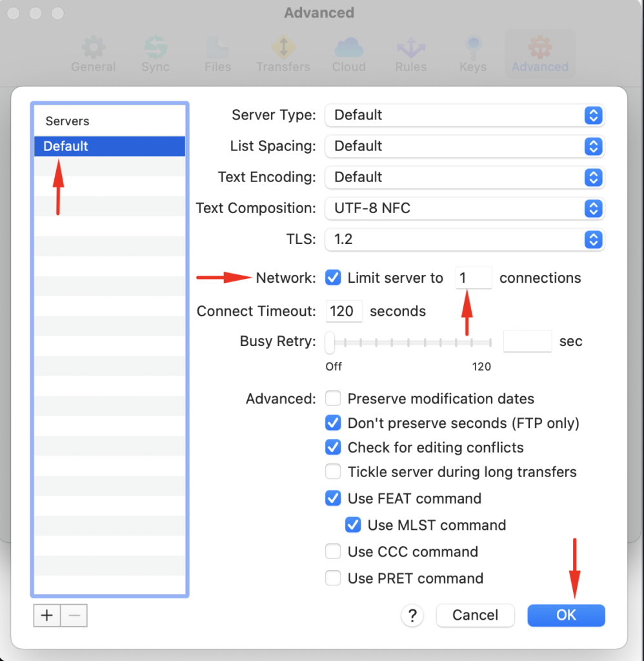
Task: Uncheck Use MLST command
Action: [x=353, y=525]
